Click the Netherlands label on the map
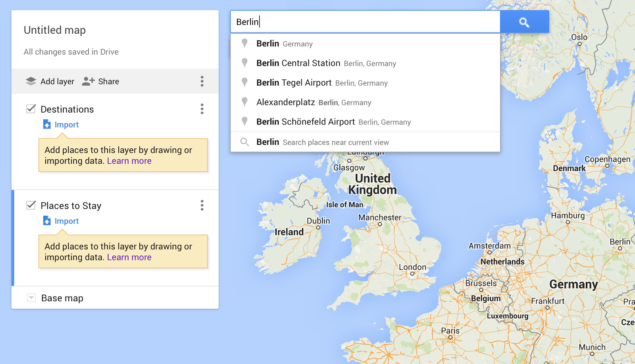This screenshot has width=635, height=364. (x=502, y=262)
